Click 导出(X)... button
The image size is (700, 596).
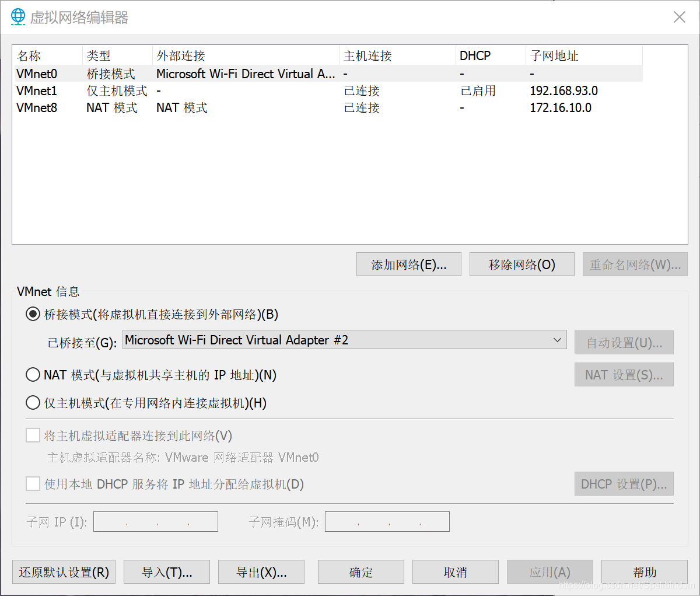261,572
